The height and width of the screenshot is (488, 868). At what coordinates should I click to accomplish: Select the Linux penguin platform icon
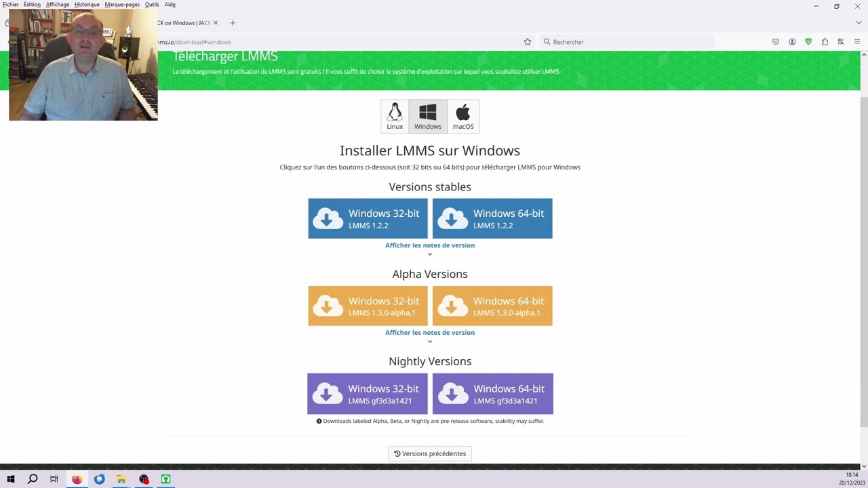click(x=395, y=117)
